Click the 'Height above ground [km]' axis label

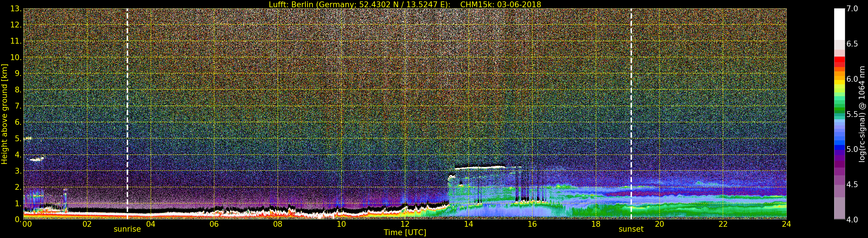(x=4, y=114)
